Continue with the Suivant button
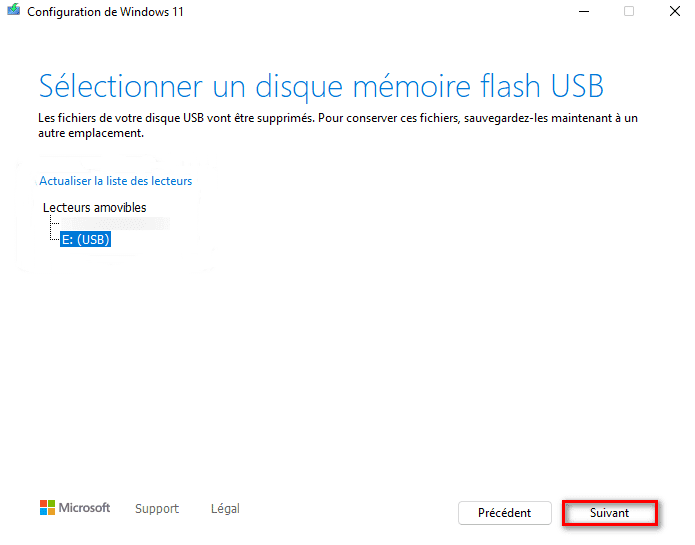 click(x=609, y=513)
